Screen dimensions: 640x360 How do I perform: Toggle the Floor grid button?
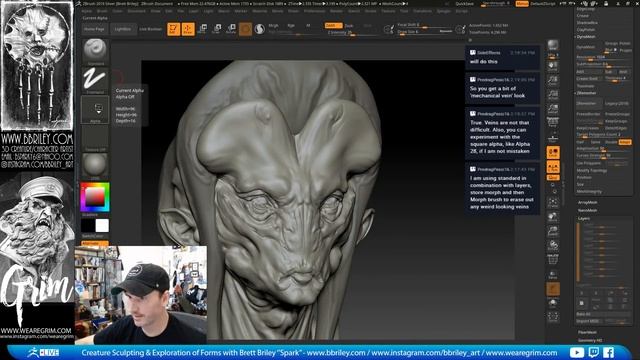(x=553, y=137)
